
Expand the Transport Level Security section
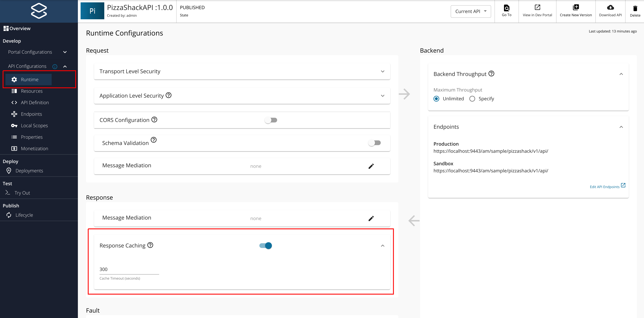382,71
